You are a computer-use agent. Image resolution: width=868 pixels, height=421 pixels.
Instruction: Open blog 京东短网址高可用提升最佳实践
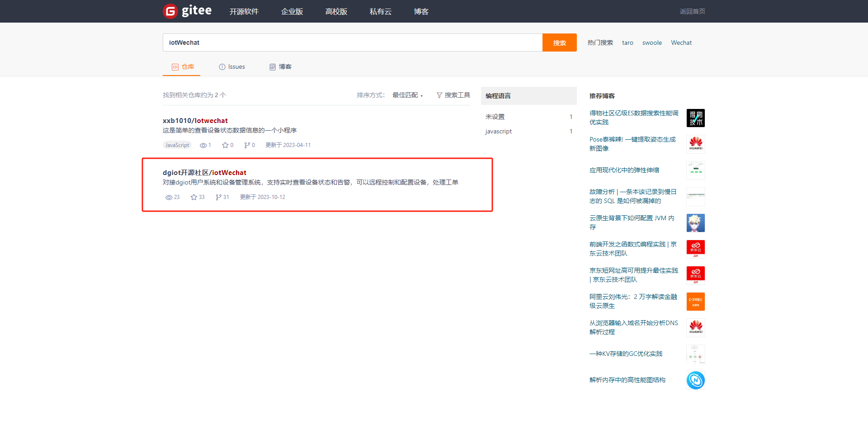(x=634, y=275)
